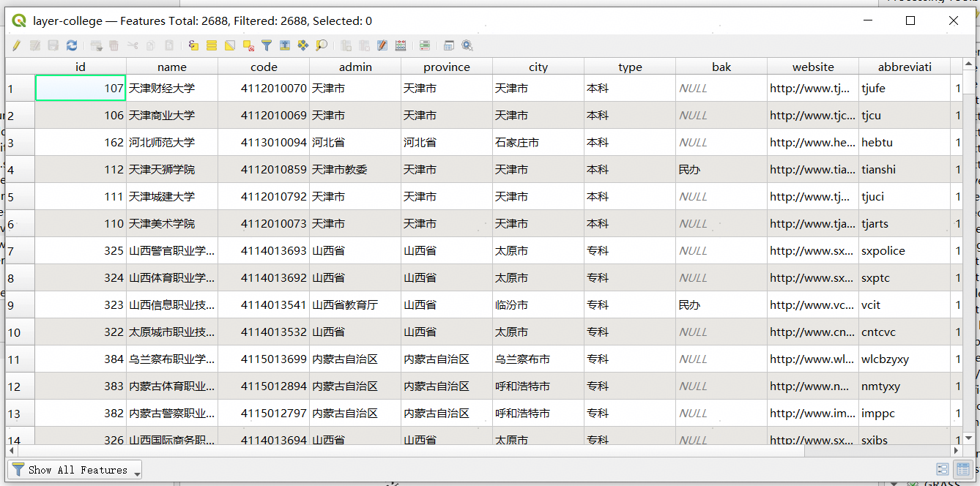Open Select features using an expression
Image resolution: width=980 pixels, height=486 pixels.
(193, 45)
